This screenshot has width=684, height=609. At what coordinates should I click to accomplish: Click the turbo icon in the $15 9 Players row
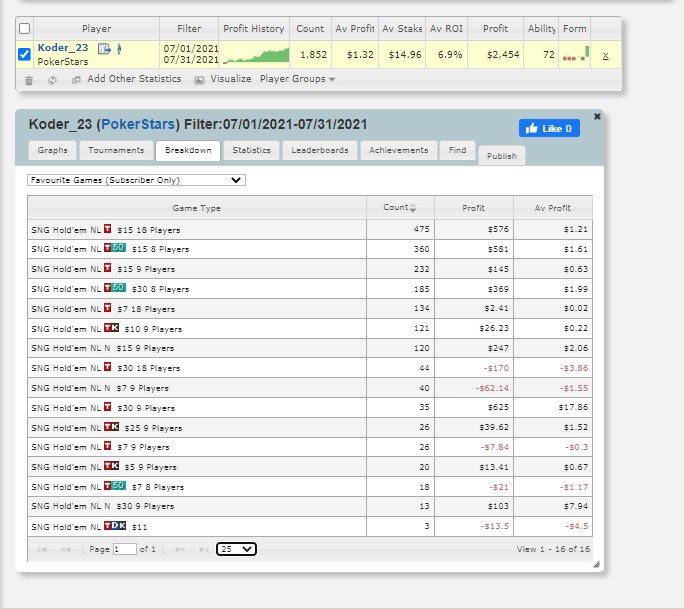(x=107, y=267)
